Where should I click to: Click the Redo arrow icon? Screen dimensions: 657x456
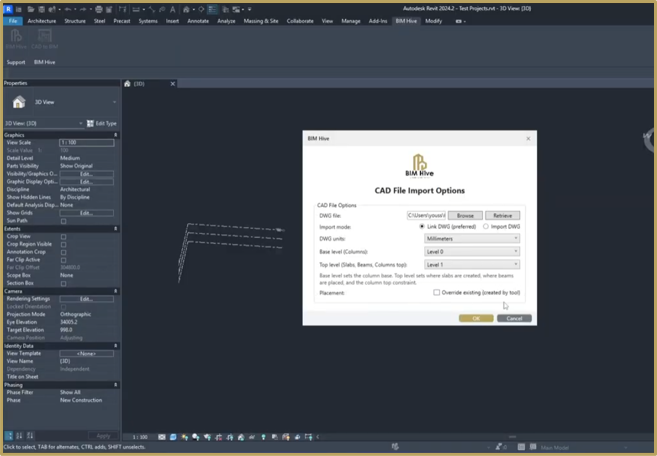[83, 9]
